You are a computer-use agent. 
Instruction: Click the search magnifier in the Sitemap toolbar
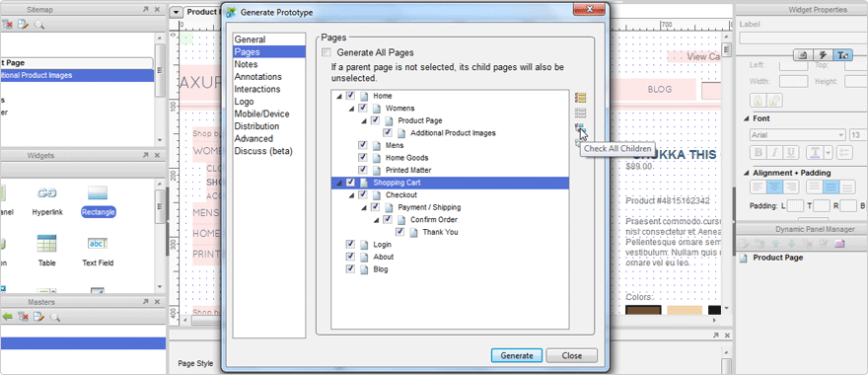tap(38, 25)
